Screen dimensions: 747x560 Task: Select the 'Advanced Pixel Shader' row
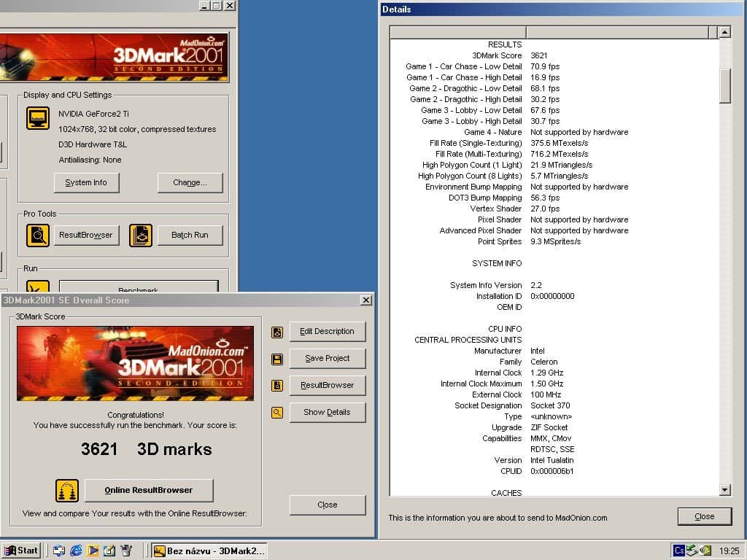(554, 231)
